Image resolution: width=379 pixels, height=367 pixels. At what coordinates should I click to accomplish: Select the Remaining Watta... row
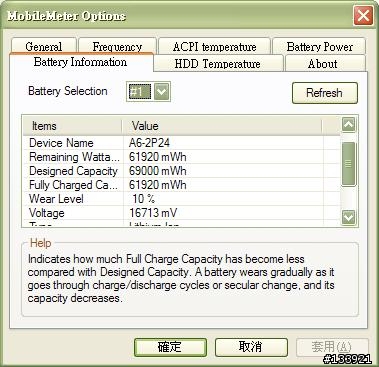pos(182,157)
